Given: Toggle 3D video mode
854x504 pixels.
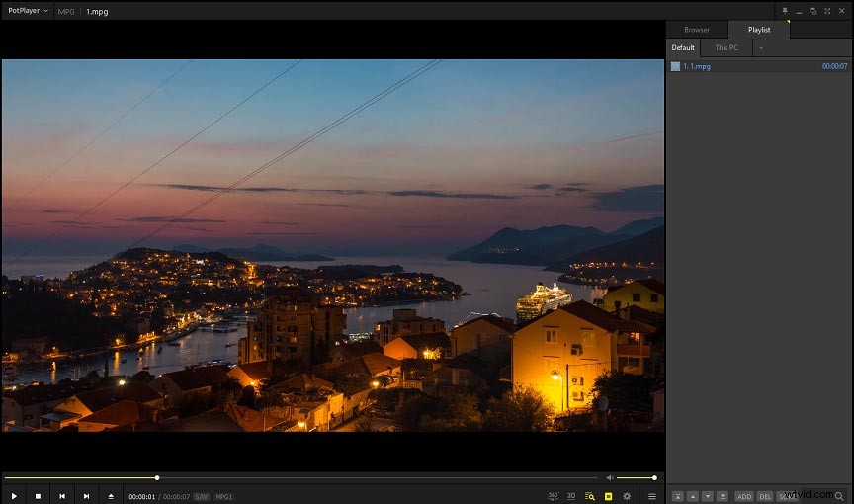Looking at the screenshot, I should (571, 496).
